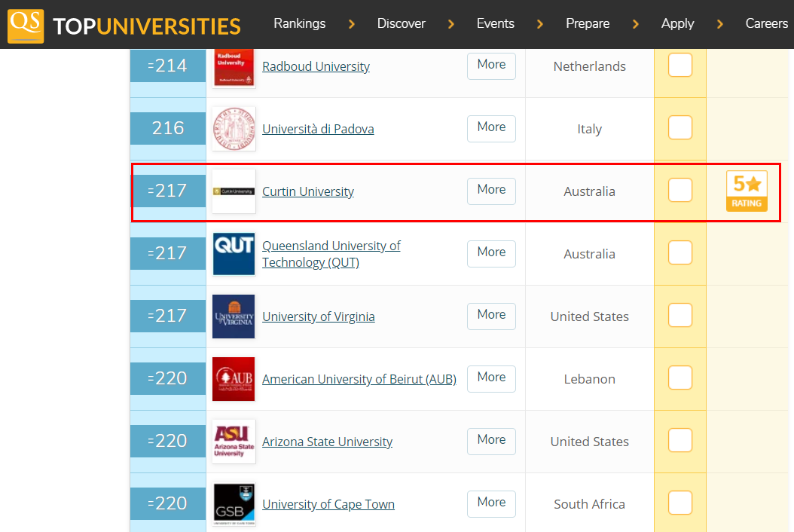Open the Curtin University logo thumbnail

pos(234,191)
